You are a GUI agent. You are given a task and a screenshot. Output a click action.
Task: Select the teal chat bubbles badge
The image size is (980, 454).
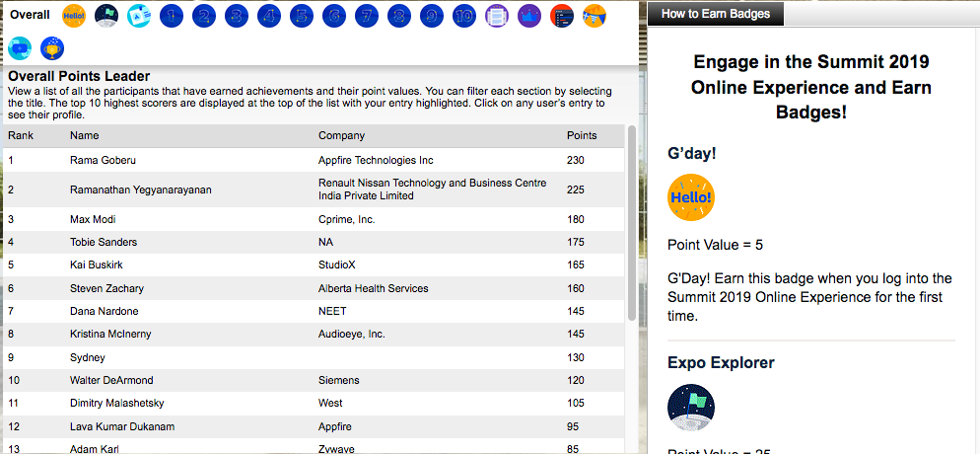point(20,48)
